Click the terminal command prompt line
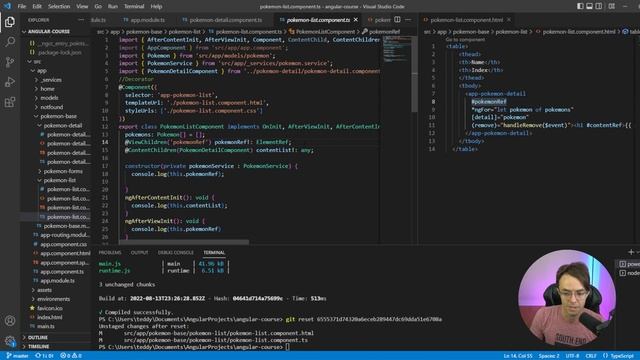 point(194,347)
